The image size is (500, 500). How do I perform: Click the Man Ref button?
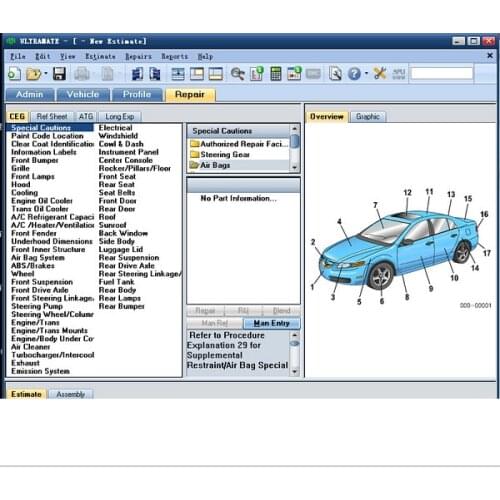tap(215, 323)
